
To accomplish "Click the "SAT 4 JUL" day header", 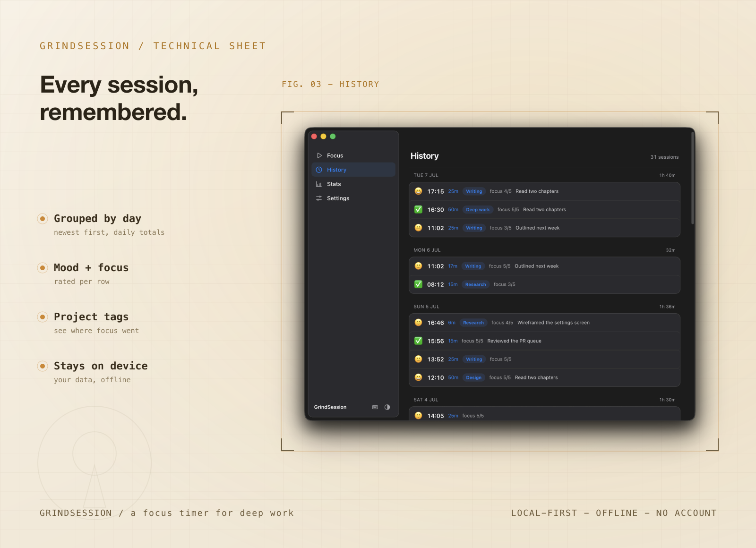I will [426, 400].
